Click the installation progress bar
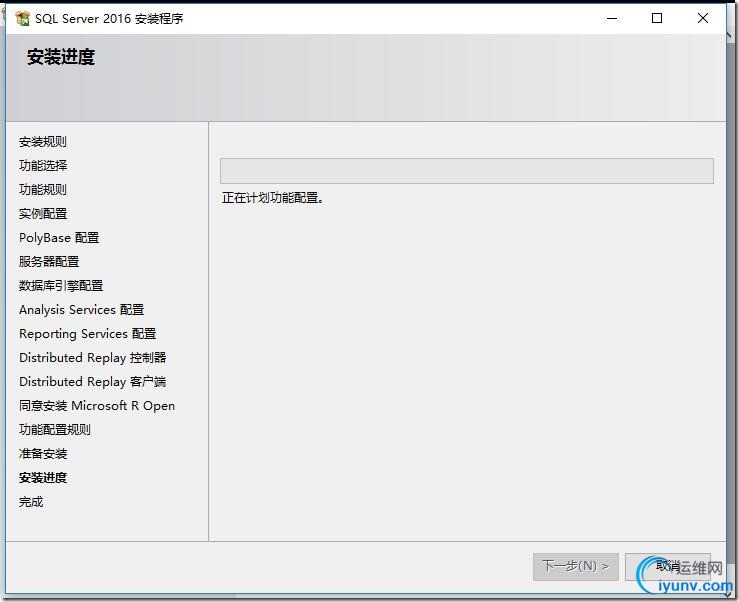The width and height of the screenshot is (739, 602). 467,171
